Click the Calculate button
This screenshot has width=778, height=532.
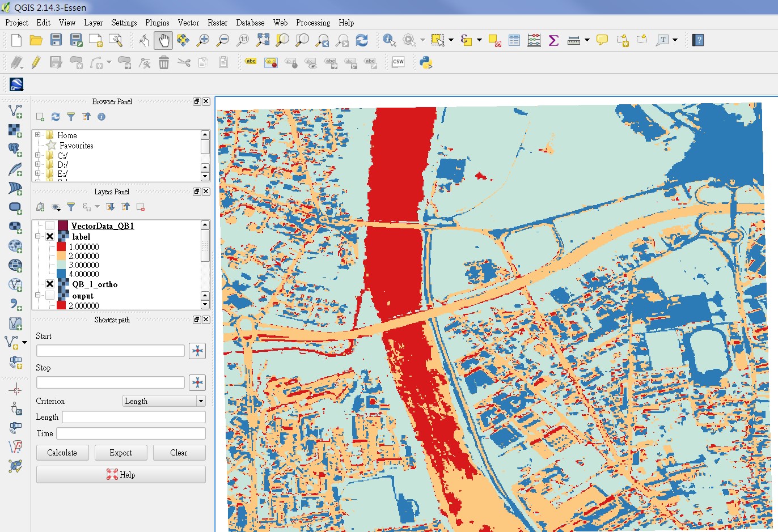[x=62, y=453]
